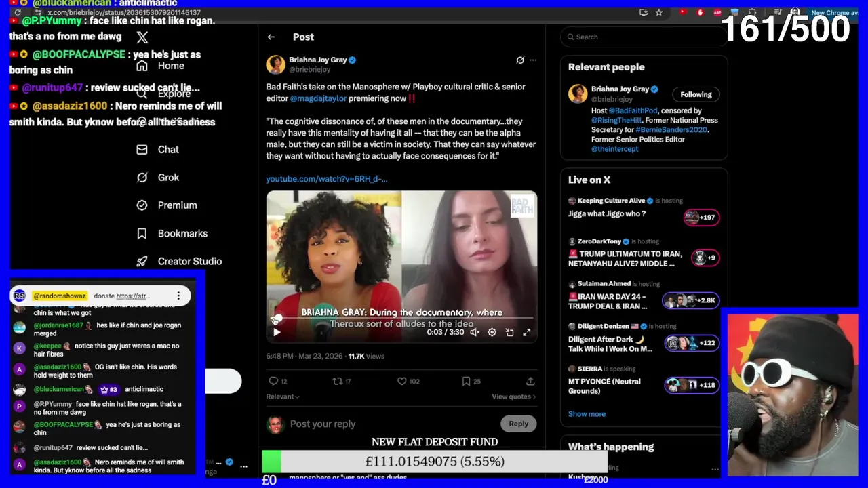Click the Chat envelope icon
The image size is (868, 488).
pos(142,150)
